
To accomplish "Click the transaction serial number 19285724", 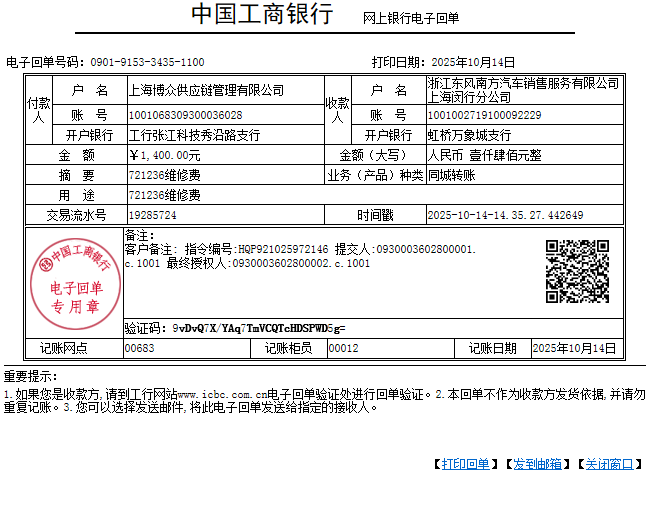I will (x=153, y=215).
